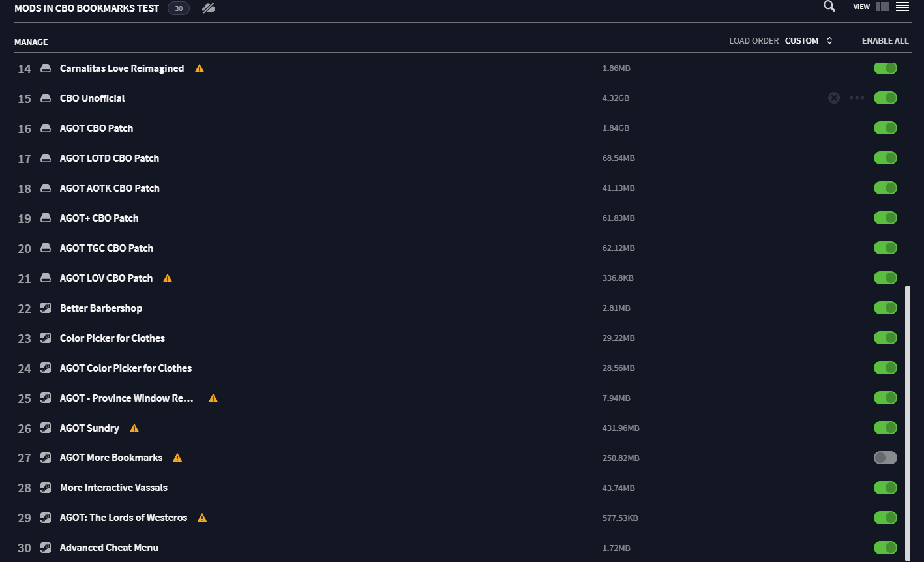Click warning icon beside AGOT: The Lords of Westeros
924x562 pixels.
coord(202,518)
